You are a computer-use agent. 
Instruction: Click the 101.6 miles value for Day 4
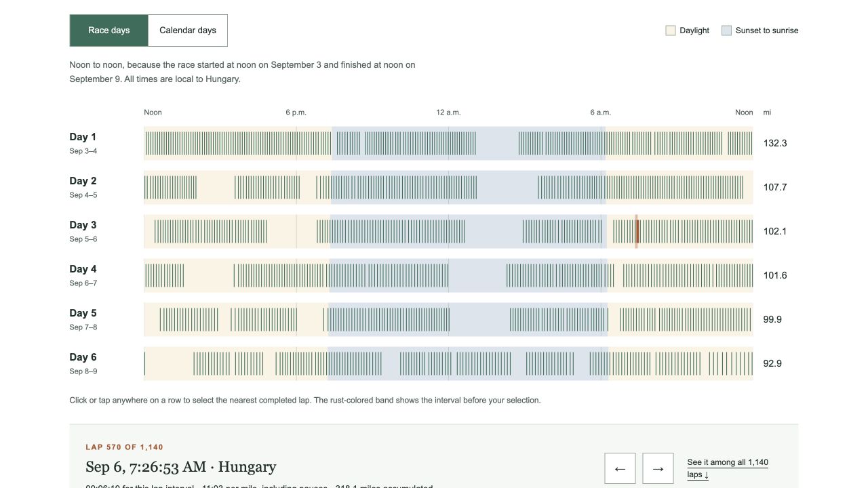point(775,275)
